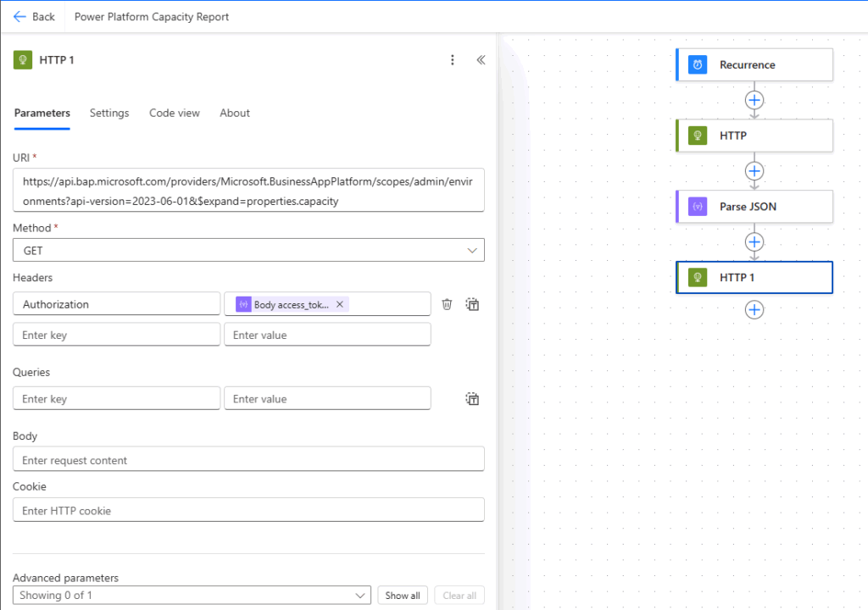The height and width of the screenshot is (610, 868).
Task: Select the Recurrence trigger node
Action: 754,64
